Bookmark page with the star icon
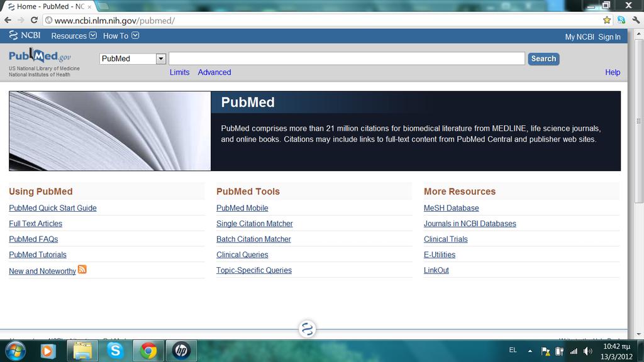 (x=607, y=20)
